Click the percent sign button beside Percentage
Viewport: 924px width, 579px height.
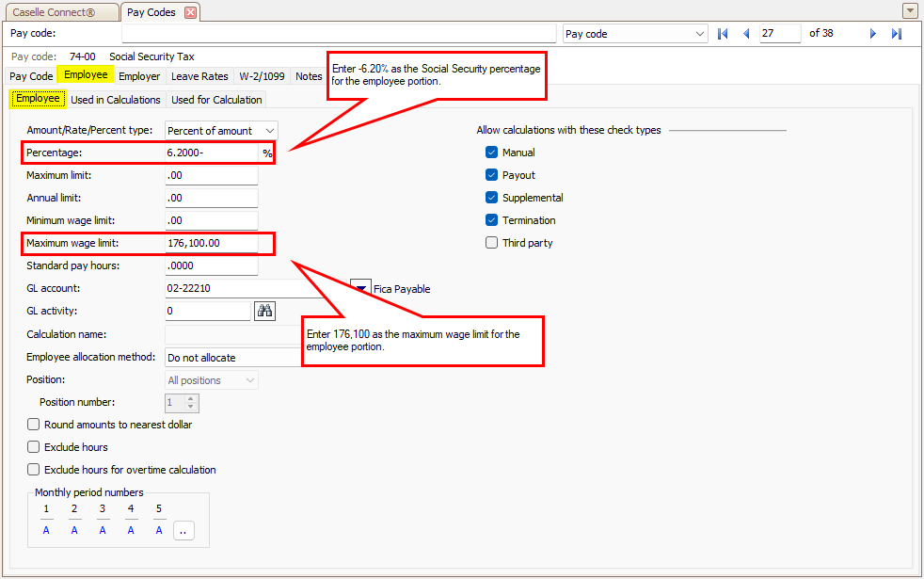coord(267,153)
